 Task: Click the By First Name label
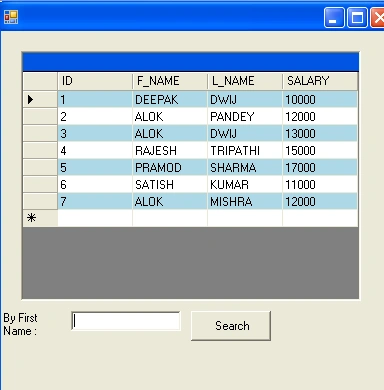pyautogui.click(x=20, y=324)
